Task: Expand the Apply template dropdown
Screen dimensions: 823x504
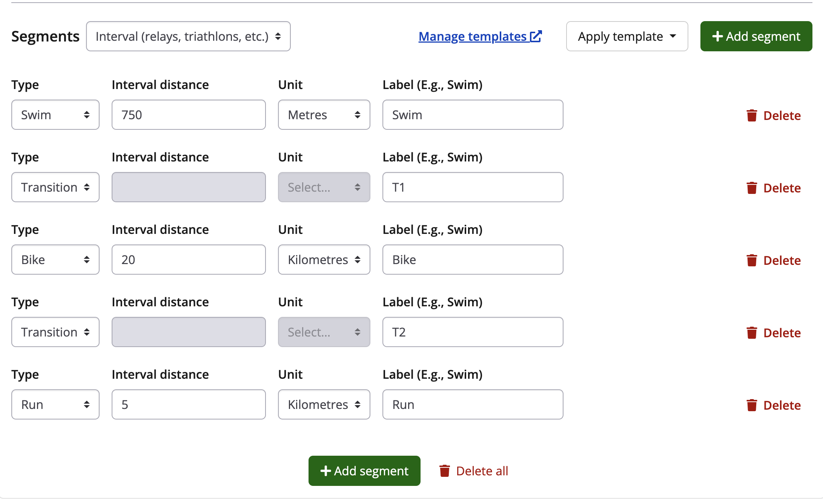Action: (x=627, y=36)
